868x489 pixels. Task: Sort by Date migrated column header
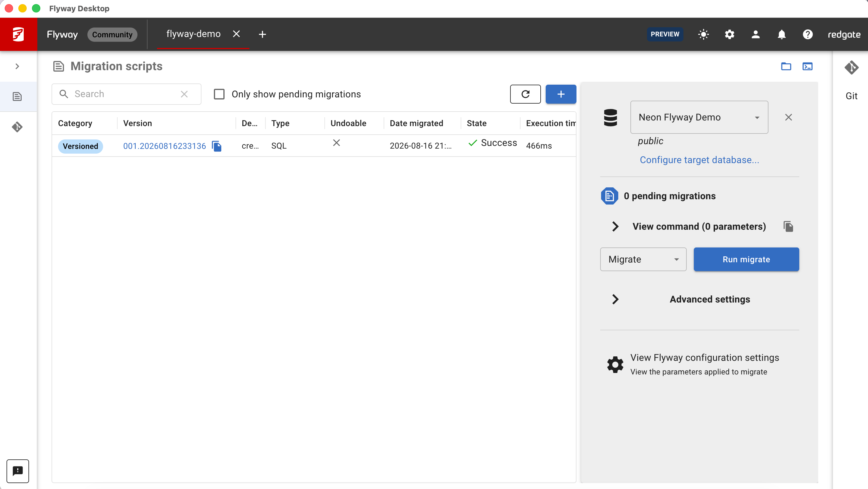416,123
